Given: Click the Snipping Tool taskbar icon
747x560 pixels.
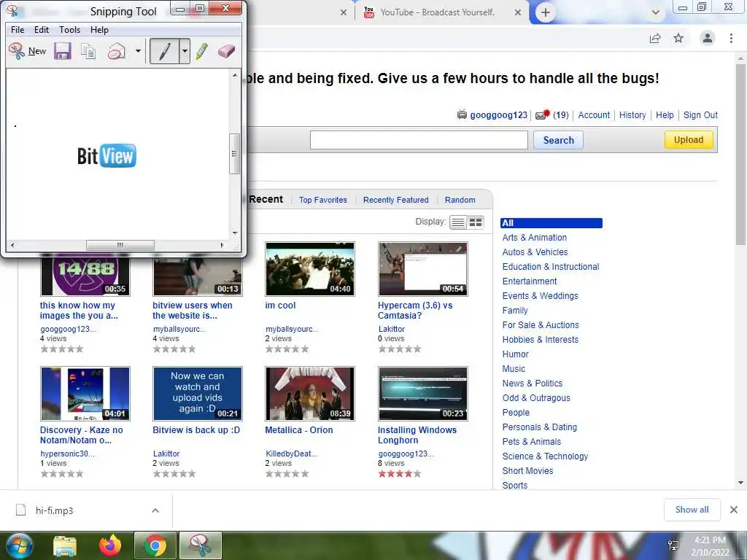Looking at the screenshot, I should pos(201,545).
